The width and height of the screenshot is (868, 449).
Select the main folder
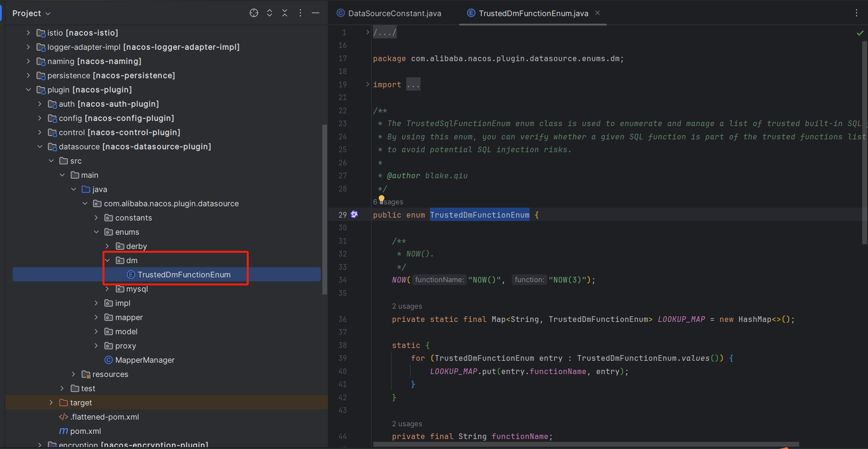[x=84, y=175]
